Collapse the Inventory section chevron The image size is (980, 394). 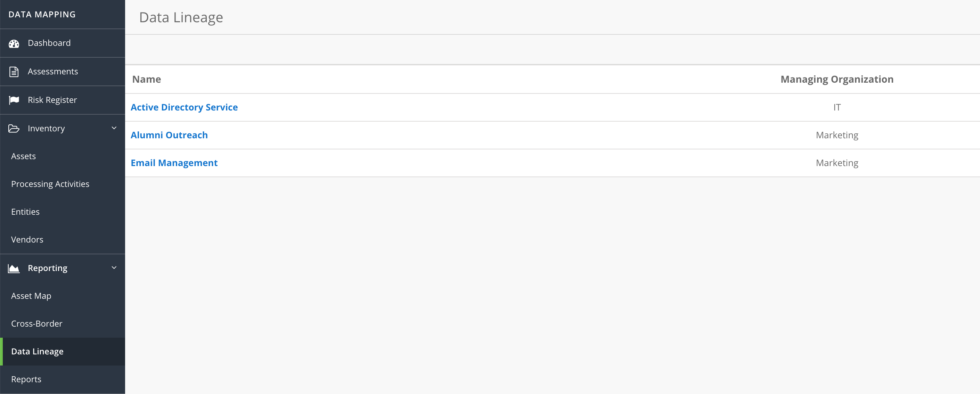tap(114, 128)
